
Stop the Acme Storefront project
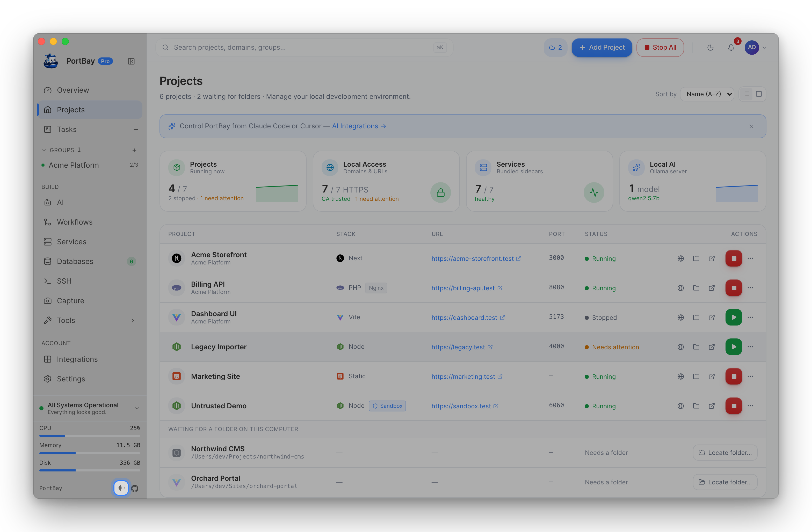click(x=734, y=258)
